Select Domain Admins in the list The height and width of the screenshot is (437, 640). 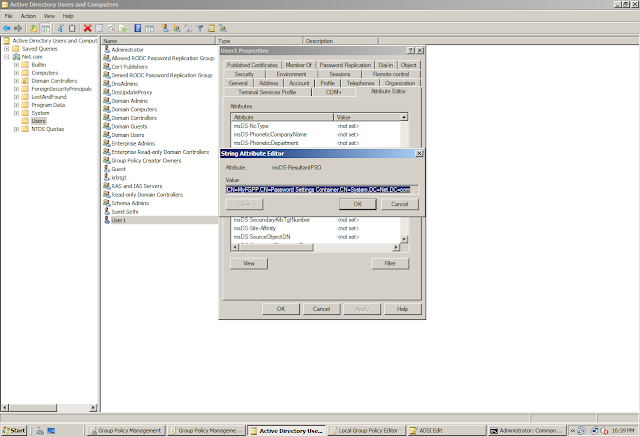point(130,101)
